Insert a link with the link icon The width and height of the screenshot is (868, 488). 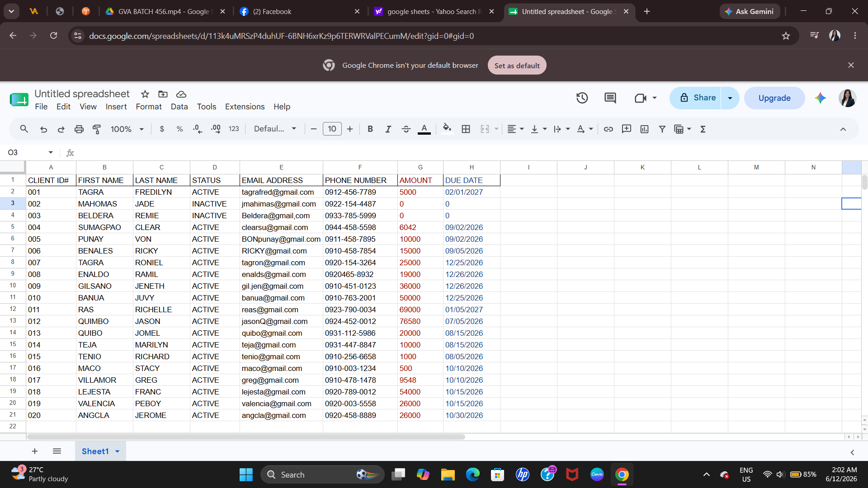point(609,129)
